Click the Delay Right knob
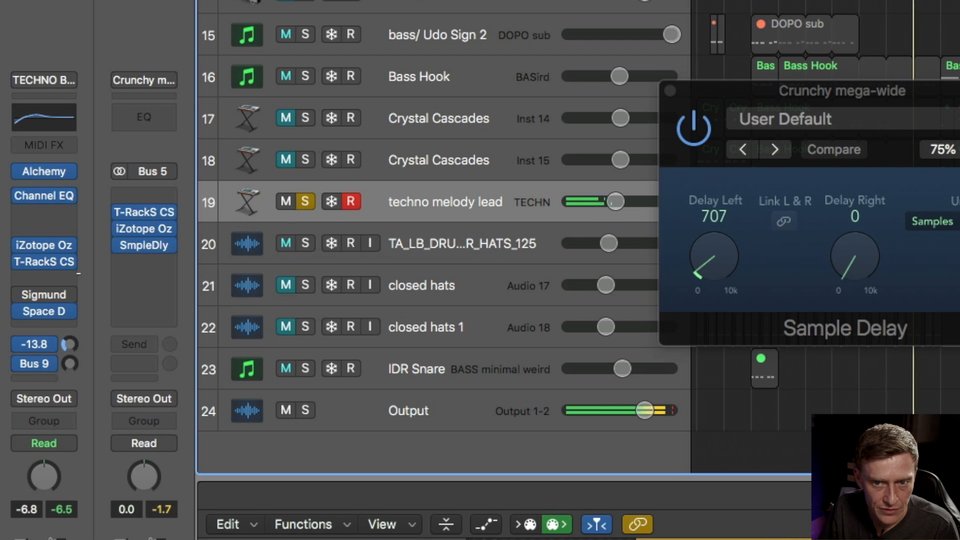The height and width of the screenshot is (540, 960). tap(855, 257)
